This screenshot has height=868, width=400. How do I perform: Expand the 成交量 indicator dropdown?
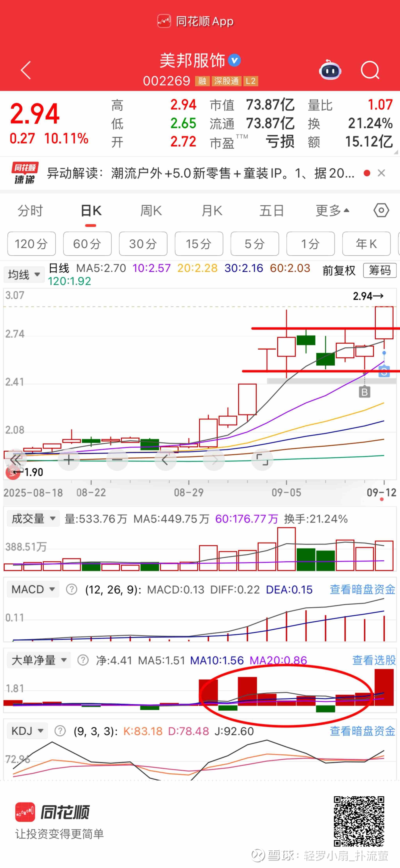point(33,519)
